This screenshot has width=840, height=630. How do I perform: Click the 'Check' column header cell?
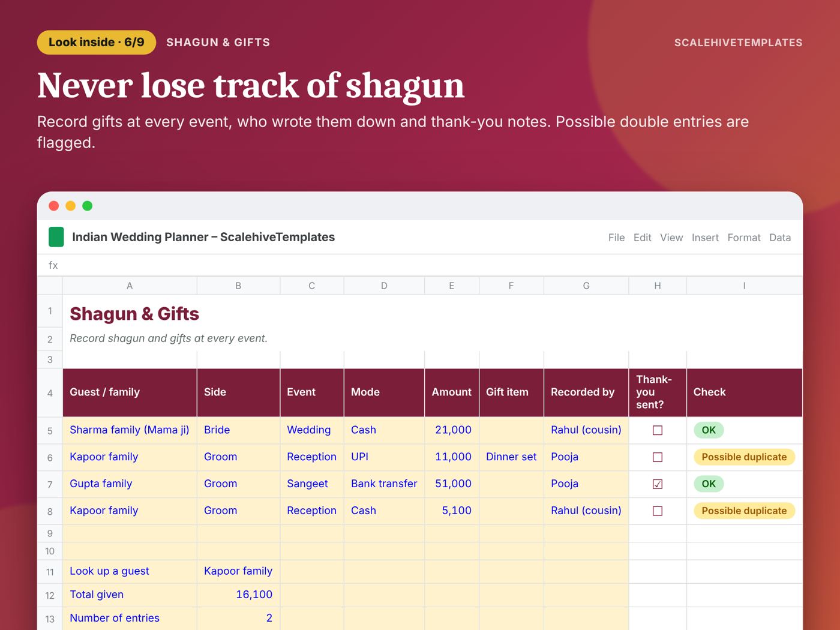745,392
